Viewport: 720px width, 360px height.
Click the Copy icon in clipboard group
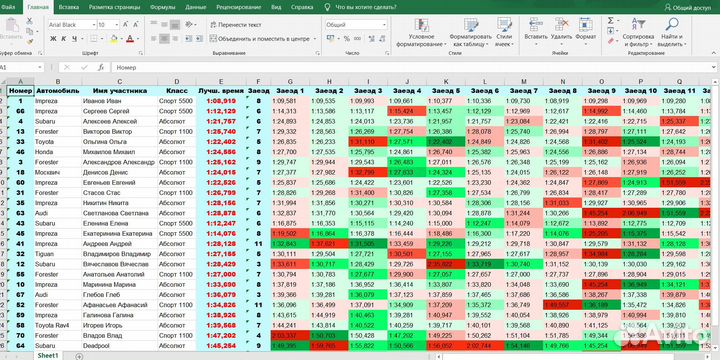point(29,31)
